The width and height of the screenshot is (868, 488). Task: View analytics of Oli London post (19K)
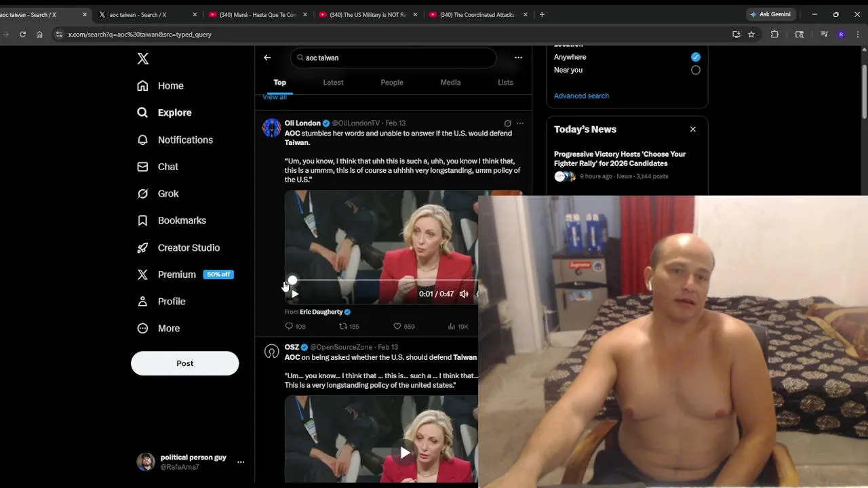[x=458, y=326]
